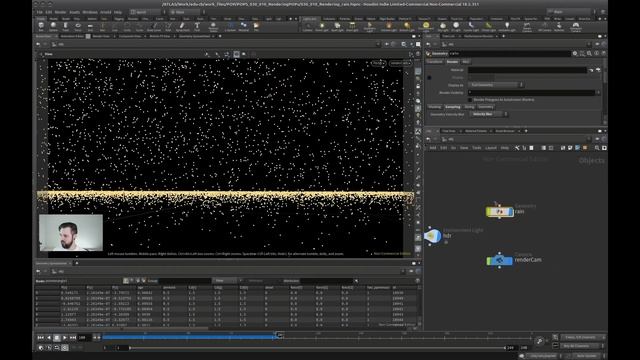Step back one frame
Viewport: 640px width, 360px height.
coord(49,338)
